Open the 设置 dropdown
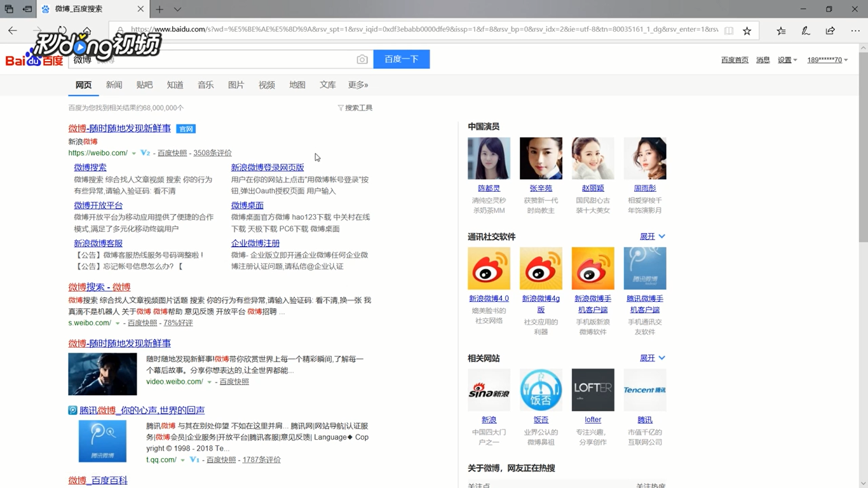This screenshot has width=868, height=488. 787,60
